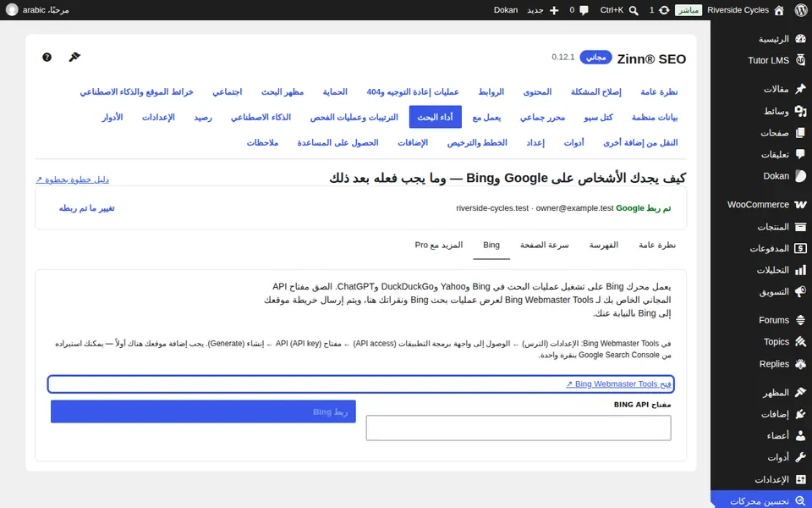The width and height of the screenshot is (812, 508).
Task: Open كتل سيو navigation item
Action: 599,117
